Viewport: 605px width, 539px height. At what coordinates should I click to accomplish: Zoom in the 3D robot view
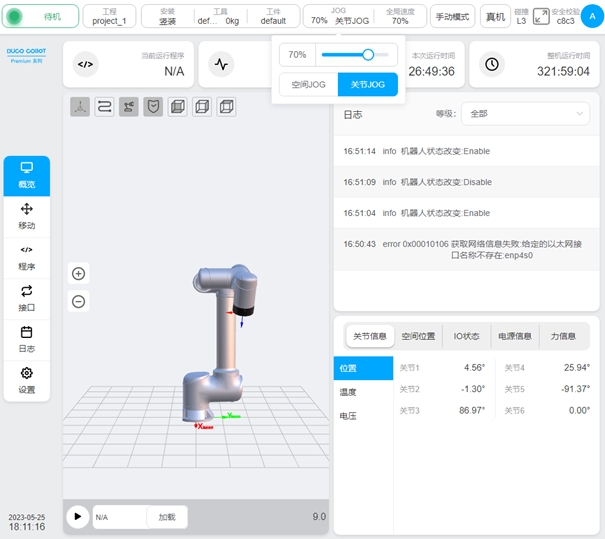click(79, 273)
